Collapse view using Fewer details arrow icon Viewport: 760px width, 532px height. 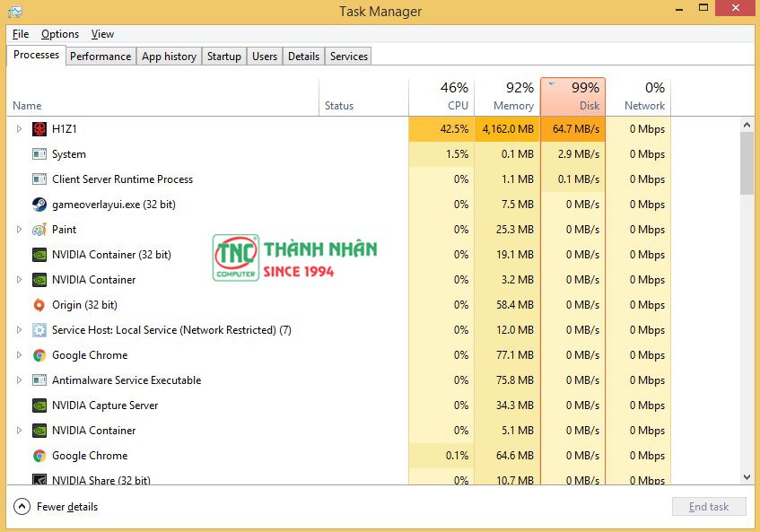click(x=22, y=506)
